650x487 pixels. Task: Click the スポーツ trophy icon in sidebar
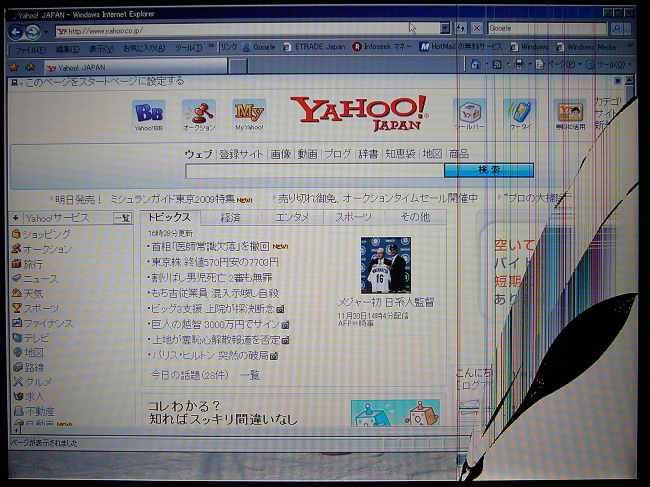[16, 308]
